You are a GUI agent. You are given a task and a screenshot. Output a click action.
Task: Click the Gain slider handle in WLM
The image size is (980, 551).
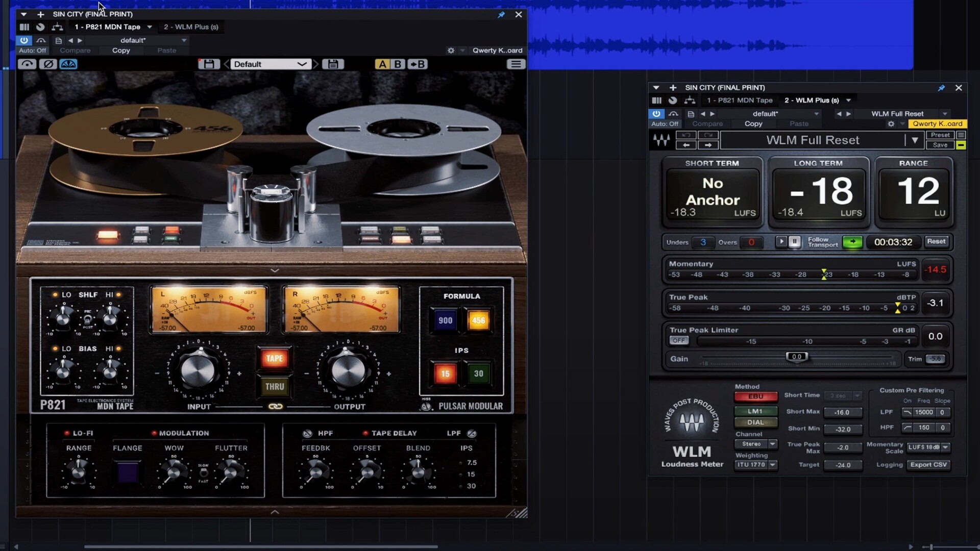point(796,357)
